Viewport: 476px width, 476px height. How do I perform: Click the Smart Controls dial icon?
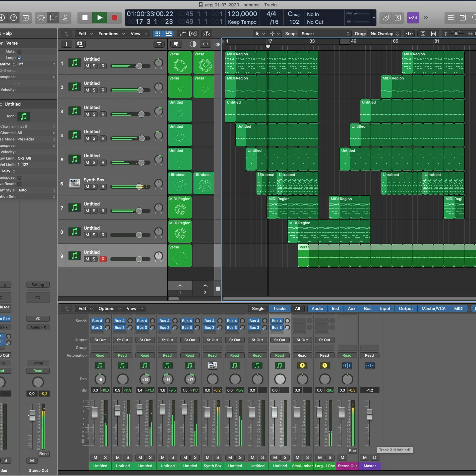pos(41,18)
